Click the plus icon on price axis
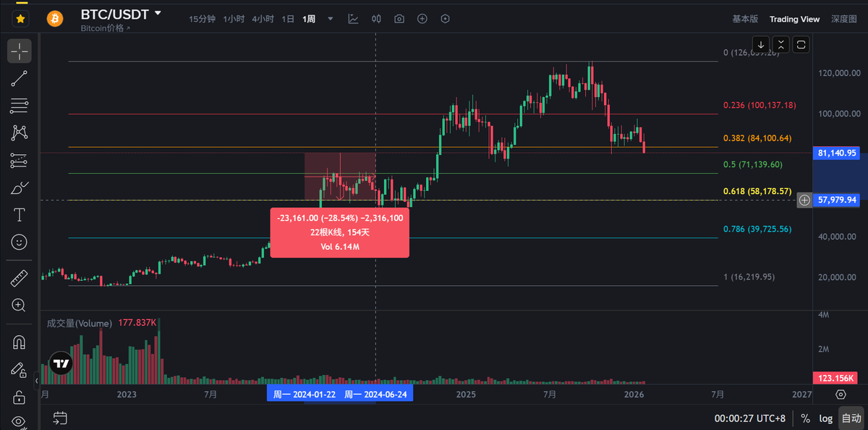The image size is (868, 430). [x=804, y=200]
